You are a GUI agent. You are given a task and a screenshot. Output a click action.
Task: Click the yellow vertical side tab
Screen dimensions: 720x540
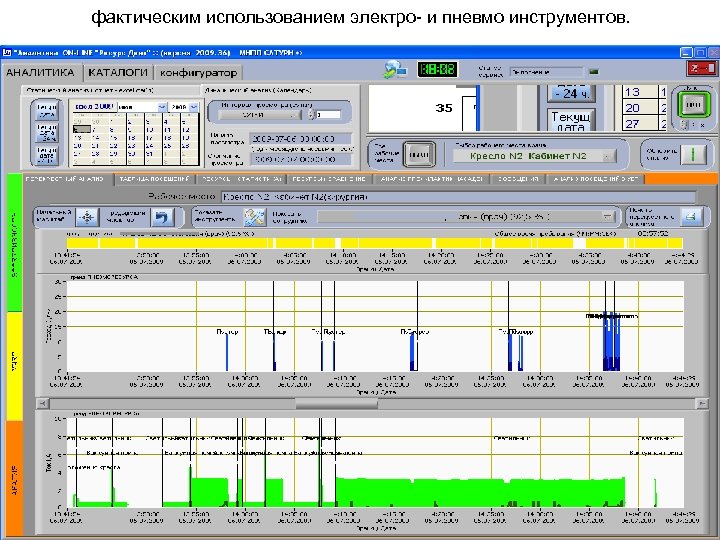click(14, 366)
